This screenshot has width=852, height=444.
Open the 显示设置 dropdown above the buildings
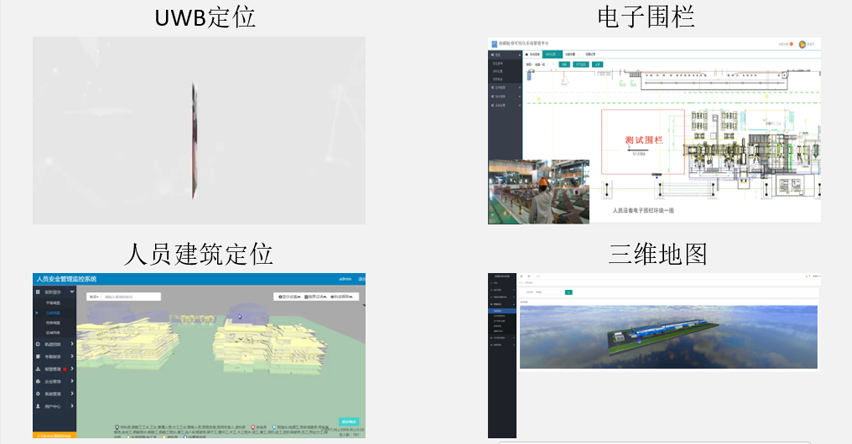pyautogui.click(x=288, y=297)
